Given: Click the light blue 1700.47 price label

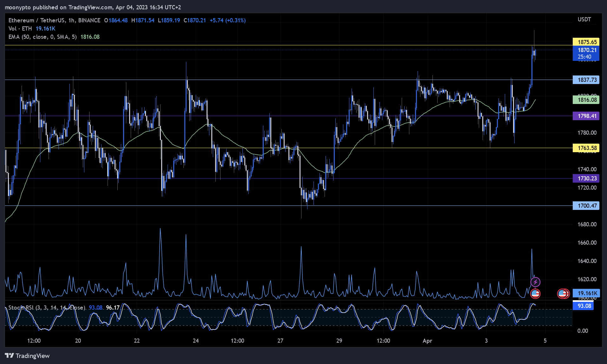Looking at the screenshot, I should (586, 206).
